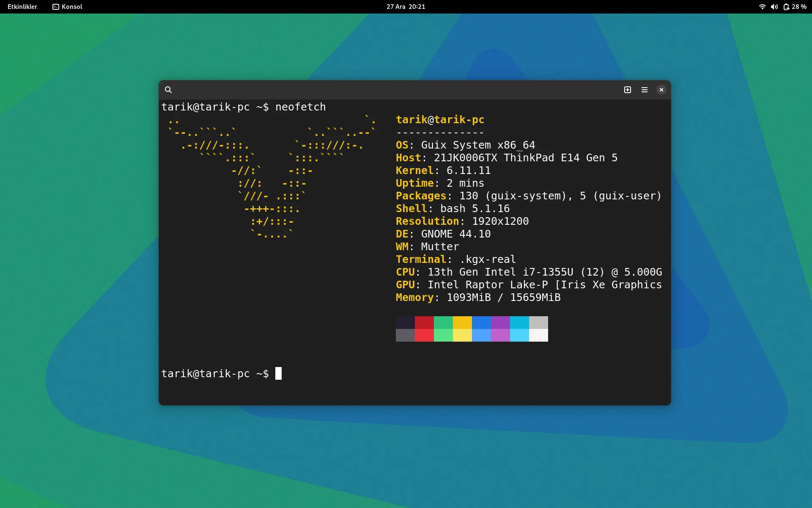Open a new tab with the plus icon

pyautogui.click(x=628, y=90)
